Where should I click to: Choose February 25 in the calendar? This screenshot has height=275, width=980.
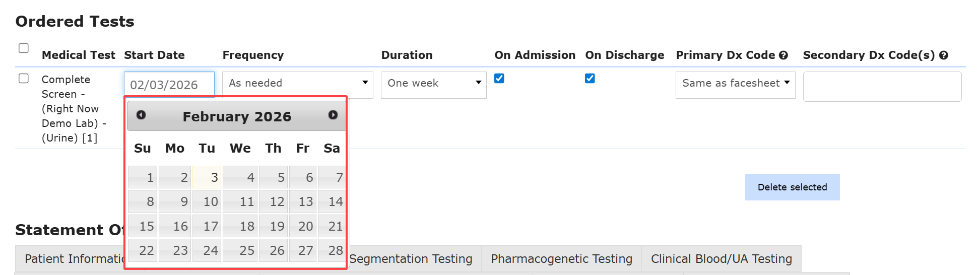(240, 250)
